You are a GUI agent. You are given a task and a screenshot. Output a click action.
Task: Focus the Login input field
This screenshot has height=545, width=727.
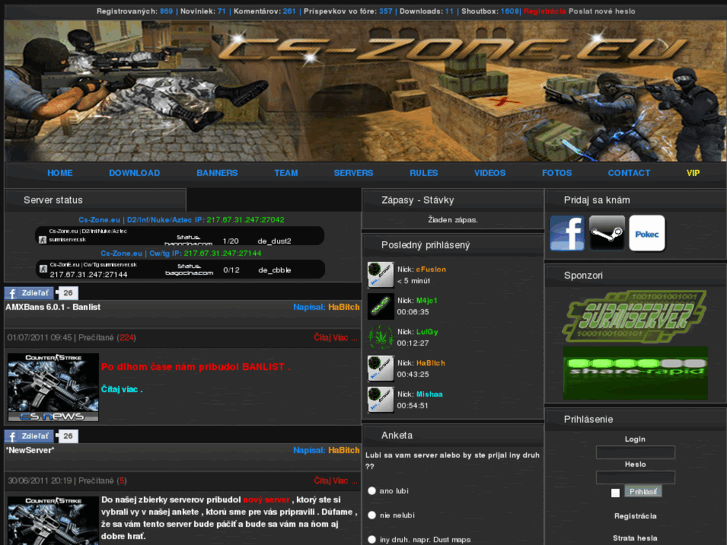pos(635,452)
